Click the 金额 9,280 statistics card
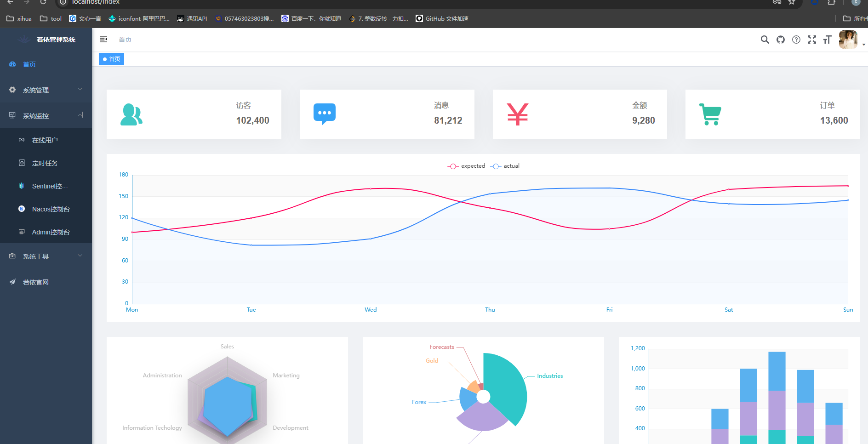The image size is (868, 444). click(580, 114)
